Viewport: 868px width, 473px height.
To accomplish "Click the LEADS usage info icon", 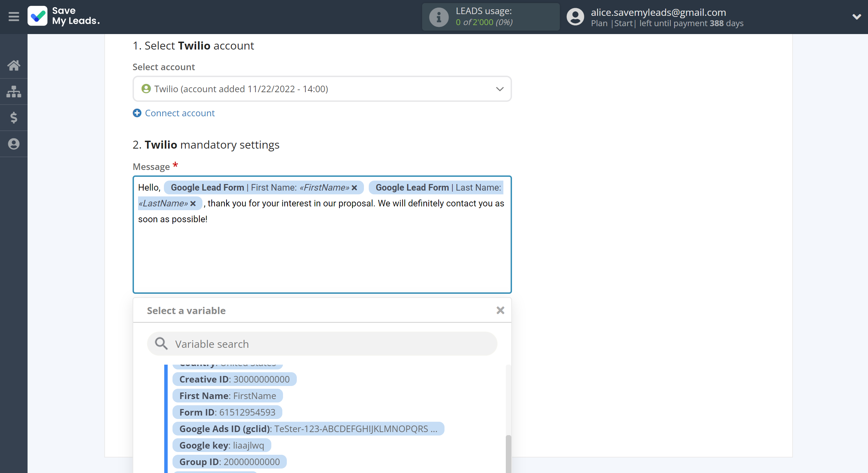I will point(438,17).
